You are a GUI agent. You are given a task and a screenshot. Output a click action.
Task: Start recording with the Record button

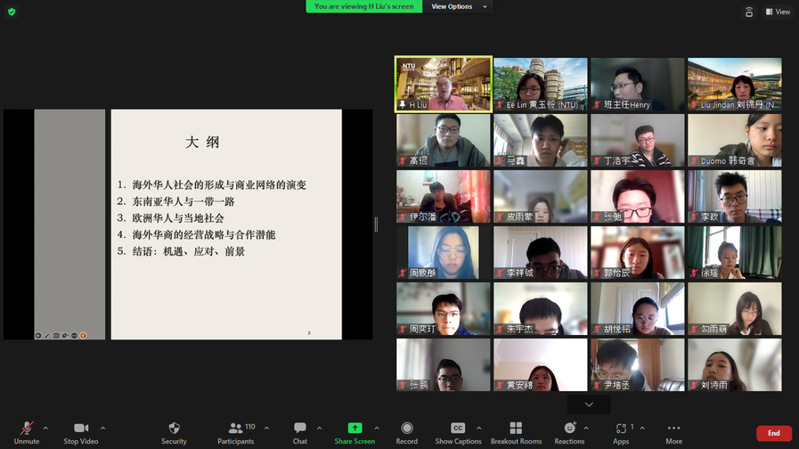click(406, 432)
